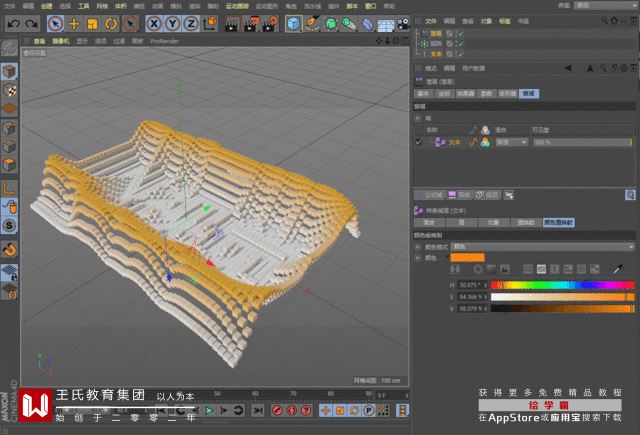
Task: Open the File menu in main menu bar
Action: tap(9, 6)
